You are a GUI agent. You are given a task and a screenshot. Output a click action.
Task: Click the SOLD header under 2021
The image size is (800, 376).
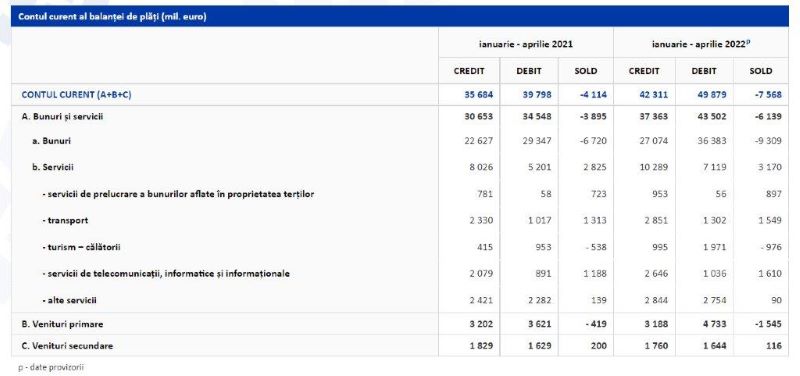pyautogui.click(x=585, y=71)
